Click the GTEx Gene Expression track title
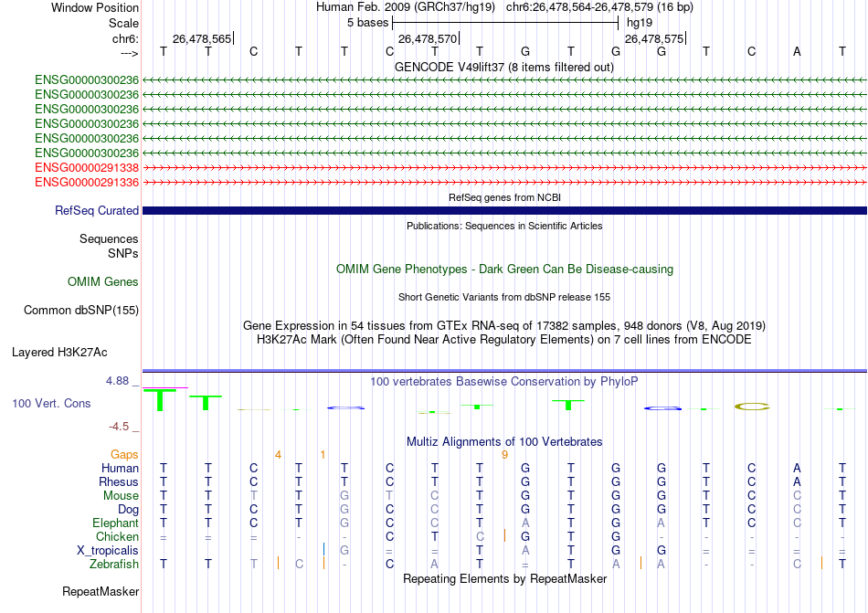This screenshot has height=613, width=868. coord(504,325)
